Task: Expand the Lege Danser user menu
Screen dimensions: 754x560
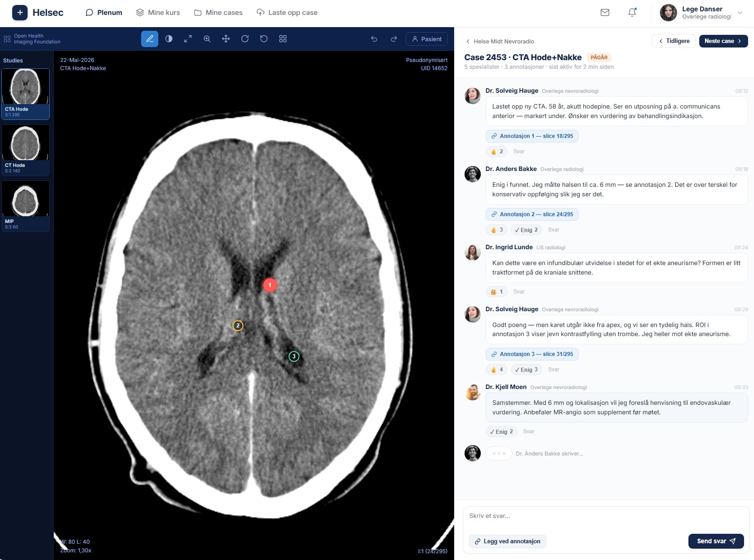Action: coord(740,13)
